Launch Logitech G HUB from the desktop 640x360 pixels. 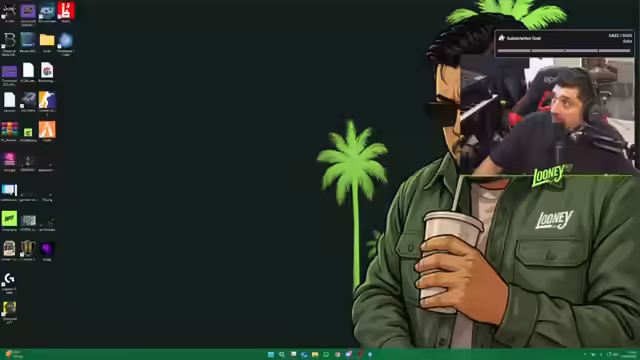coord(9,279)
